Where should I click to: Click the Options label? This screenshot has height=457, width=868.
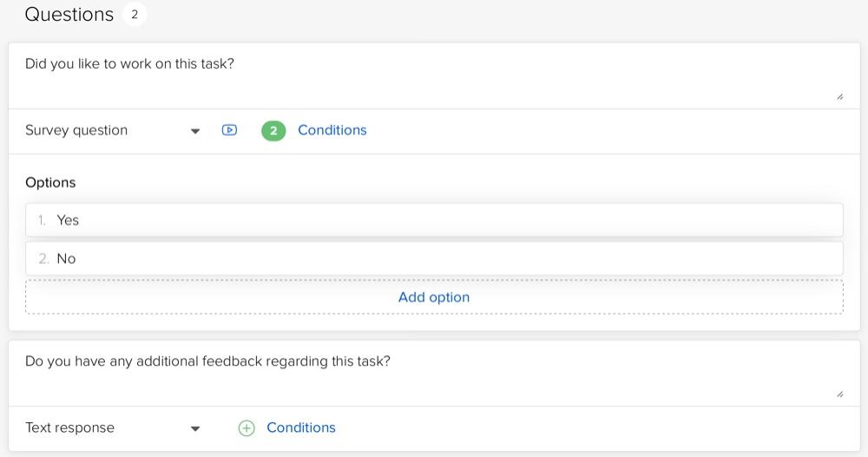pyautogui.click(x=50, y=182)
